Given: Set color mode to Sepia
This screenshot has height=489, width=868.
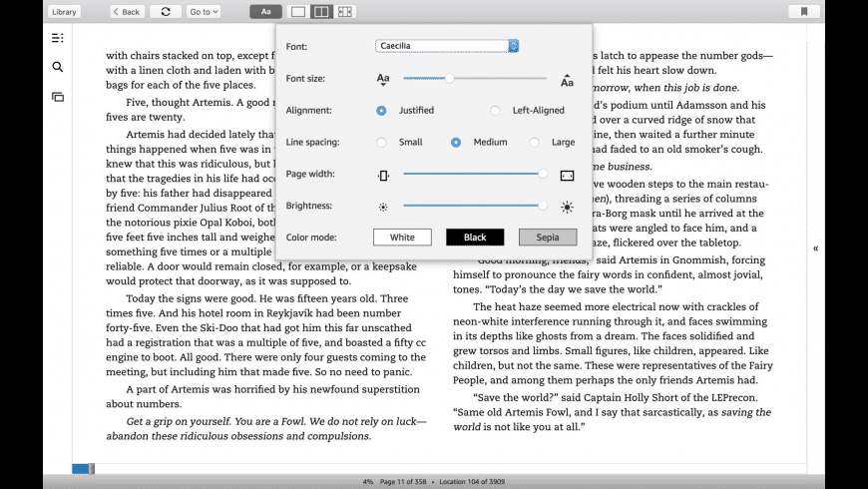Looking at the screenshot, I should click(x=548, y=238).
